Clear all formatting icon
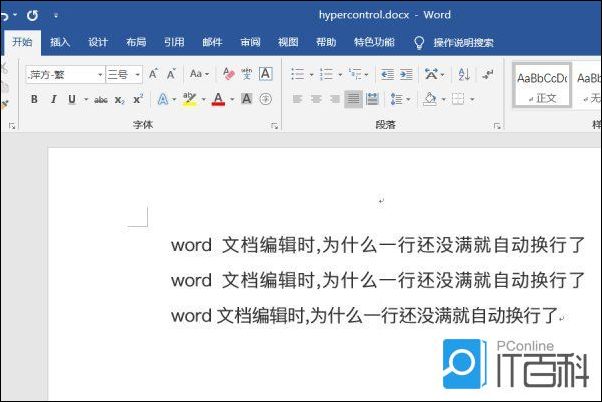This screenshot has height=402, width=602. click(228, 74)
